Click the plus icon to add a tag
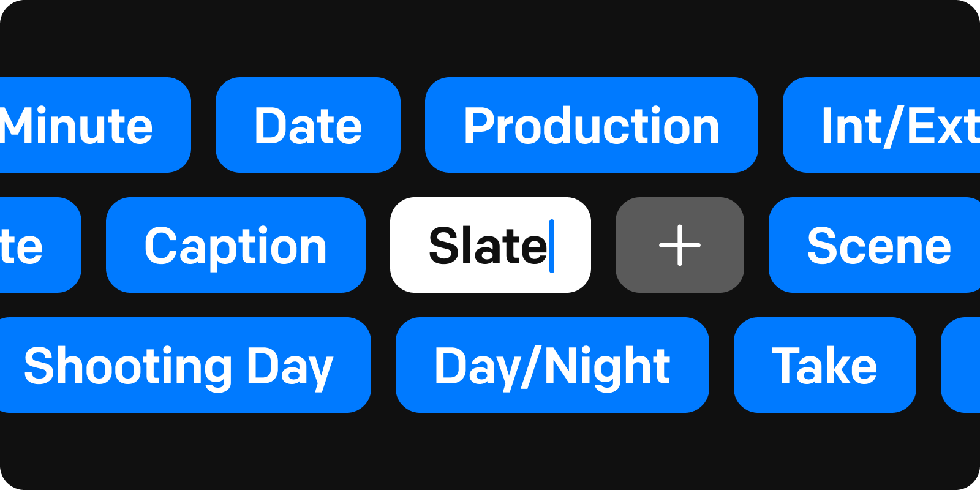980x490 pixels. point(679,245)
